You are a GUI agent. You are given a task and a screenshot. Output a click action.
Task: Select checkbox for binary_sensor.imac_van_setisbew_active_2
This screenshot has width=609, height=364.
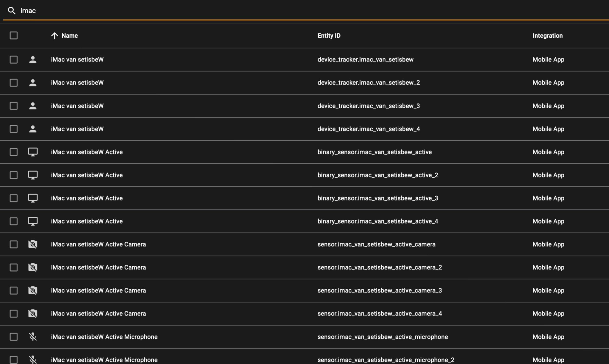point(14,175)
